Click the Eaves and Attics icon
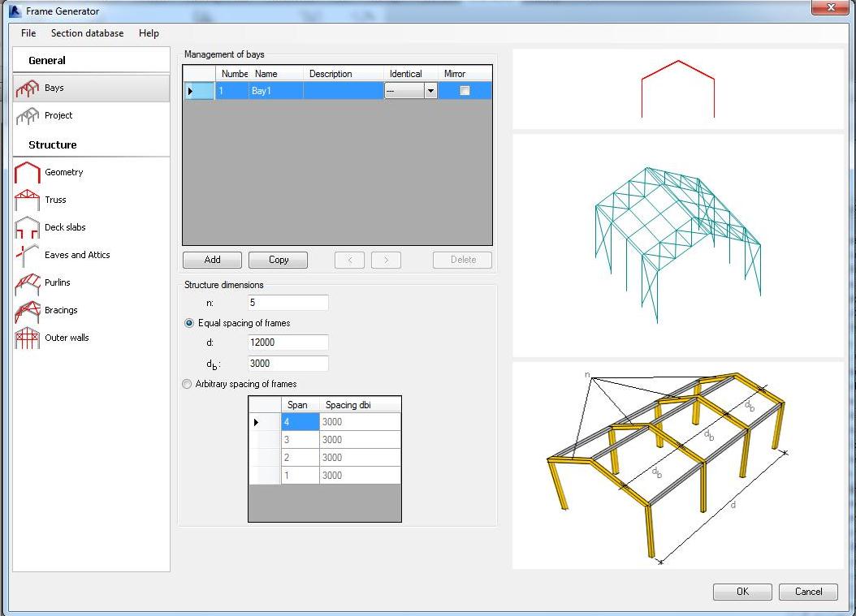 tap(28, 255)
